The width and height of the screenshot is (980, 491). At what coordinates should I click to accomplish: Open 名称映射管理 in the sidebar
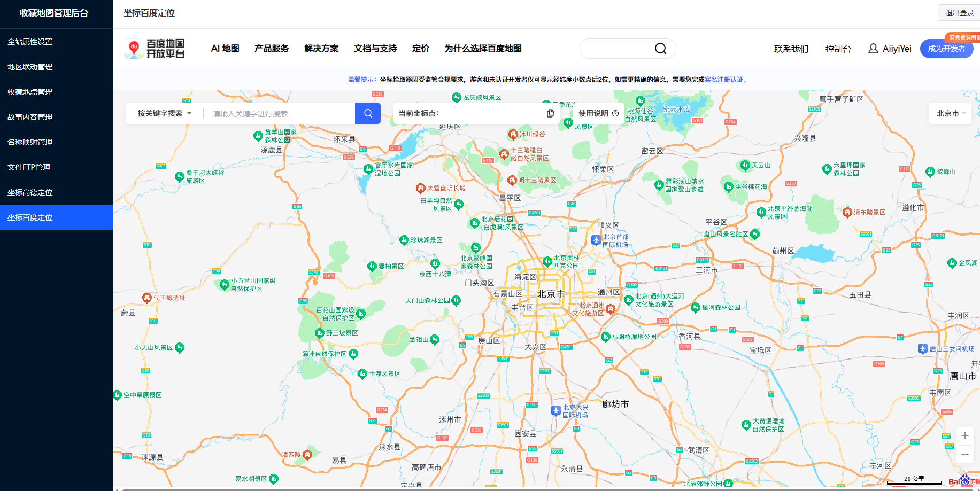(x=56, y=142)
